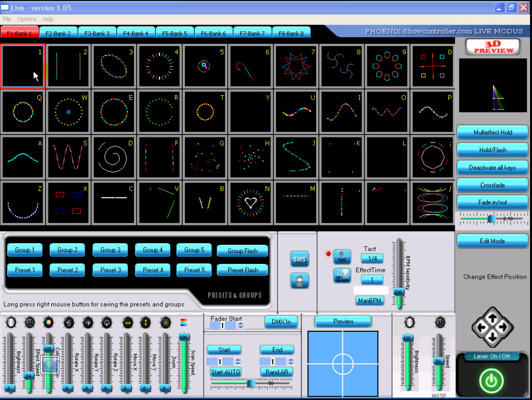
Task: Open the 3D Preview
Action: click(492, 47)
